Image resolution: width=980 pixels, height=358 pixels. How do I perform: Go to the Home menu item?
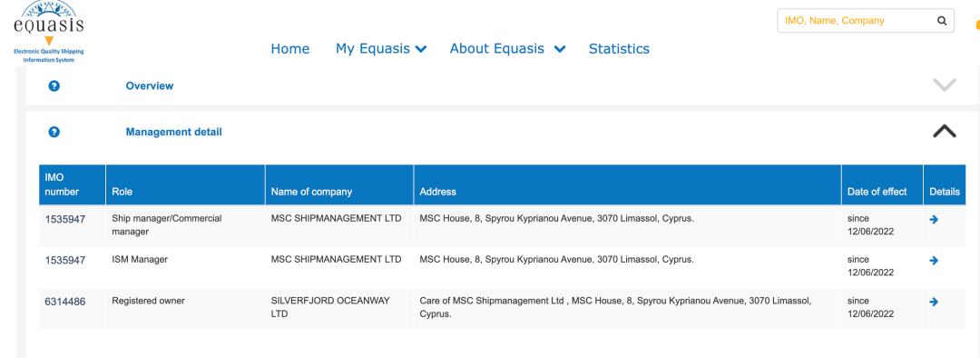click(290, 49)
